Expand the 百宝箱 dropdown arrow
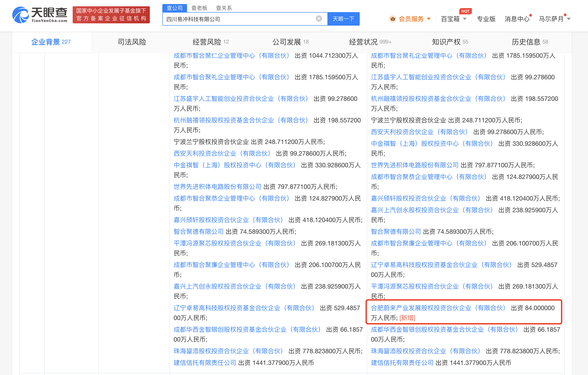Image resolution: width=588 pixels, height=375 pixels. [x=465, y=19]
